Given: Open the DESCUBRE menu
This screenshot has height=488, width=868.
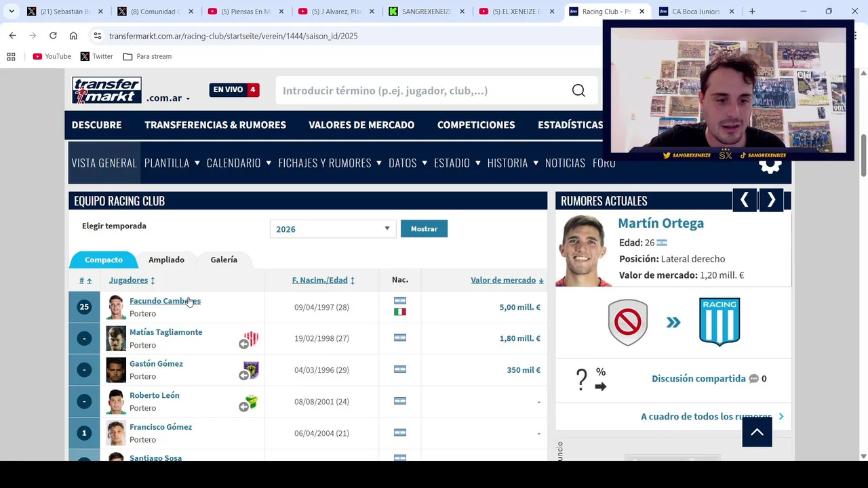Looking at the screenshot, I should point(97,125).
